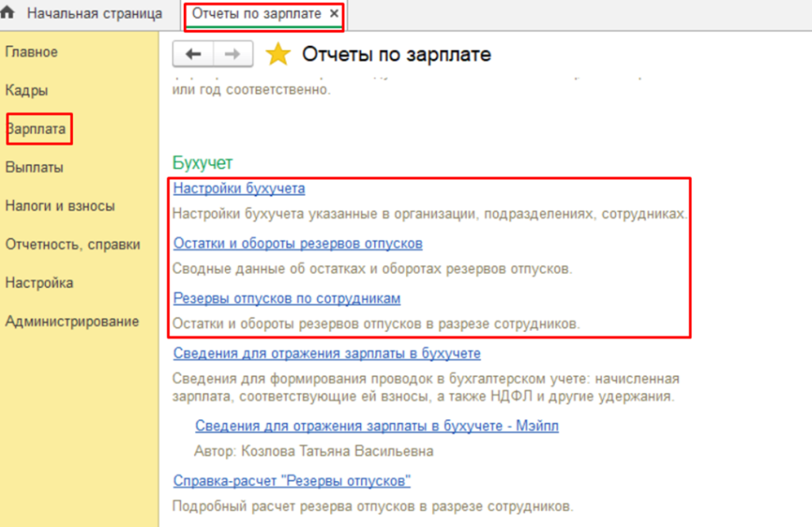Select Зарплата in the left sidebar
This screenshot has height=527, width=812.
point(36,129)
